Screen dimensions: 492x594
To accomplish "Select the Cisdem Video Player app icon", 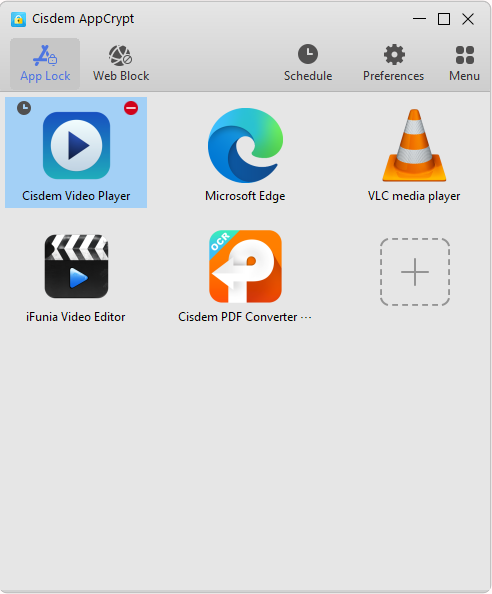I will 77,145.
